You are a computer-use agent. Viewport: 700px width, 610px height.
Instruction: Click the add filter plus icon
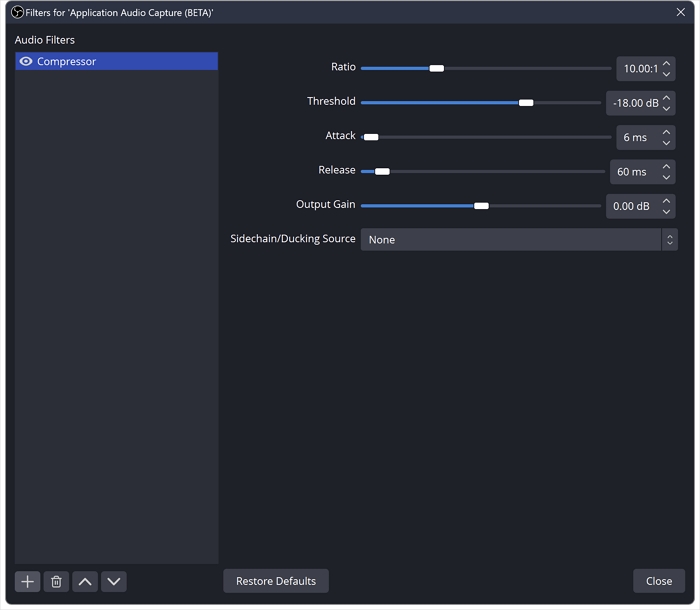[x=27, y=581]
